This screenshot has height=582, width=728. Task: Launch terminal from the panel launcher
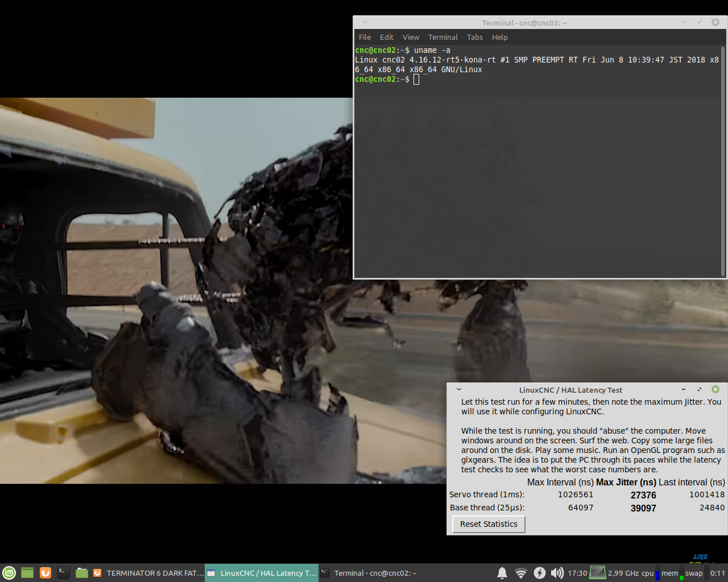coord(64,573)
